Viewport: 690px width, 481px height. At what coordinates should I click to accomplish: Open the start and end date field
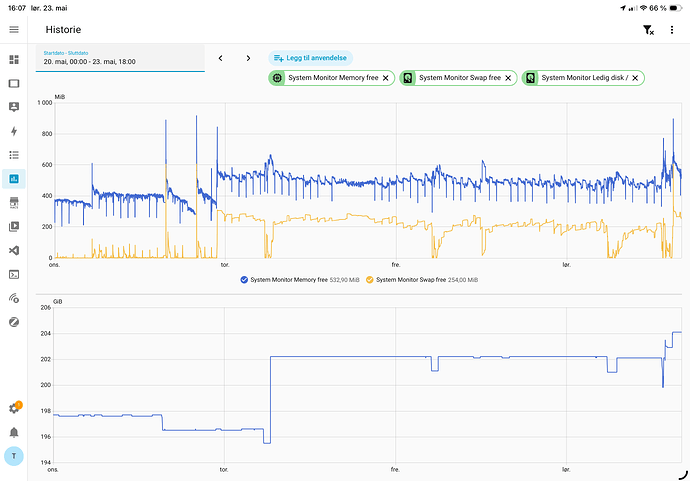(120, 58)
